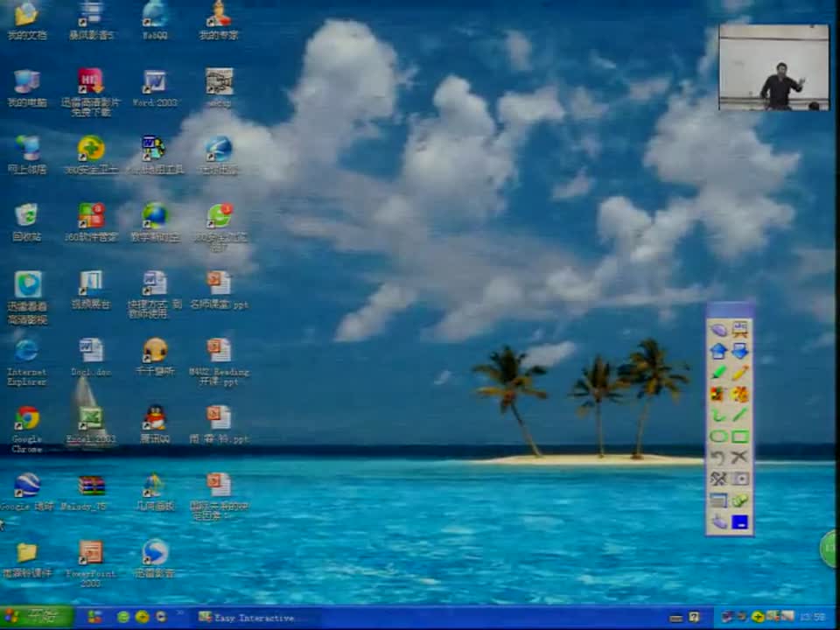Open Internet Explorer from desktop
This screenshot has width=840, height=630.
[27, 351]
